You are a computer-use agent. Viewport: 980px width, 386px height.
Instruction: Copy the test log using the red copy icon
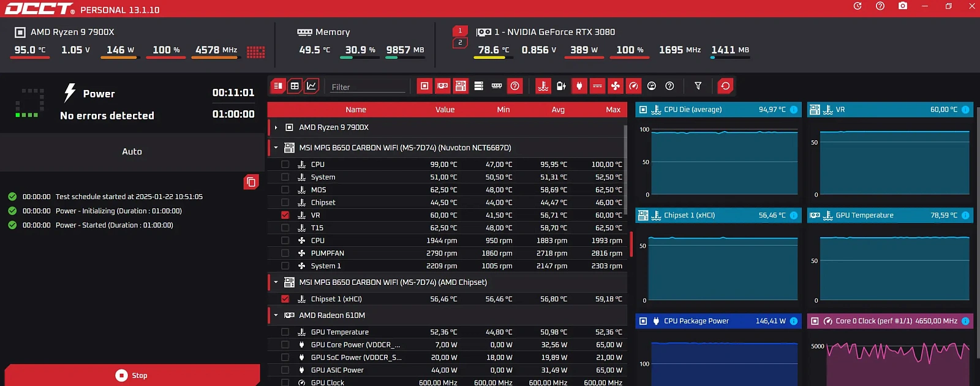(251, 182)
